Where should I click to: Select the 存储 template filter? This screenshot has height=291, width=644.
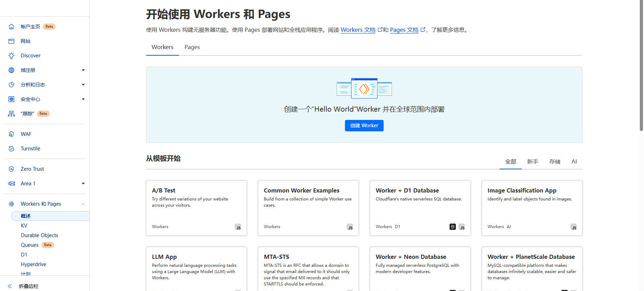555,162
